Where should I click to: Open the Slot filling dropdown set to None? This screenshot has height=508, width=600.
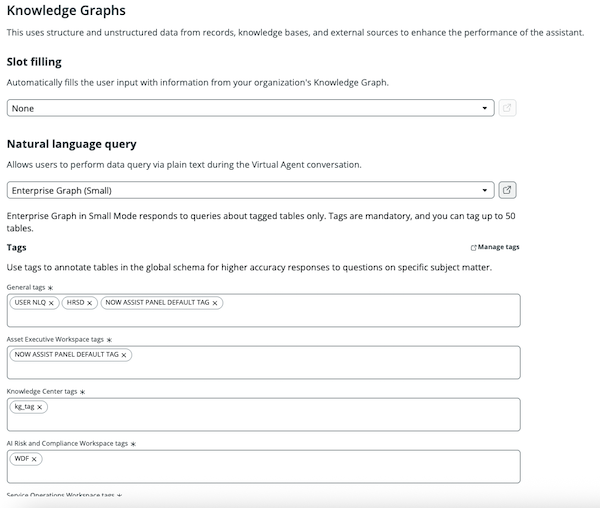[251, 108]
